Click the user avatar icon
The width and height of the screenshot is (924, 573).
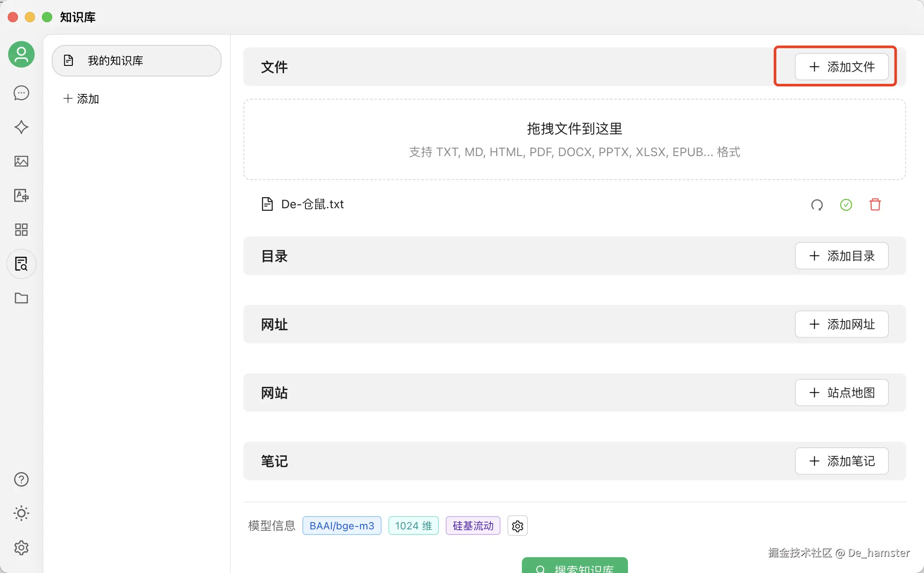[21, 54]
